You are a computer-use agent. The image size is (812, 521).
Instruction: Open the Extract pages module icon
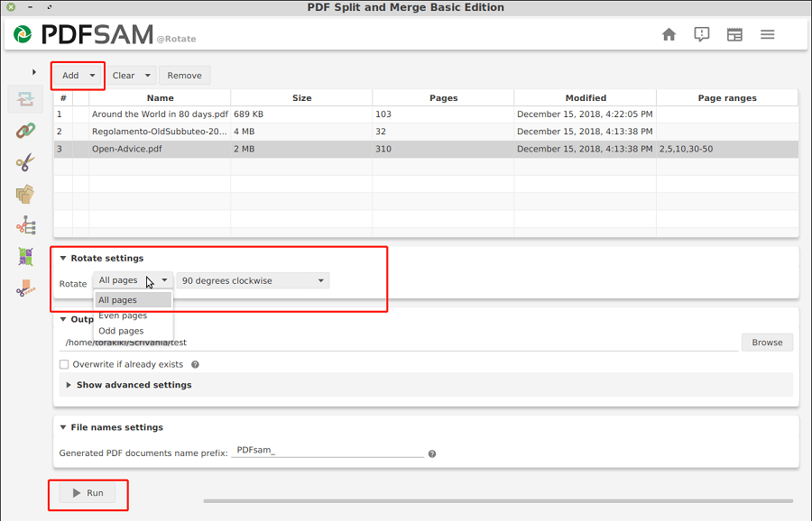[x=25, y=194]
